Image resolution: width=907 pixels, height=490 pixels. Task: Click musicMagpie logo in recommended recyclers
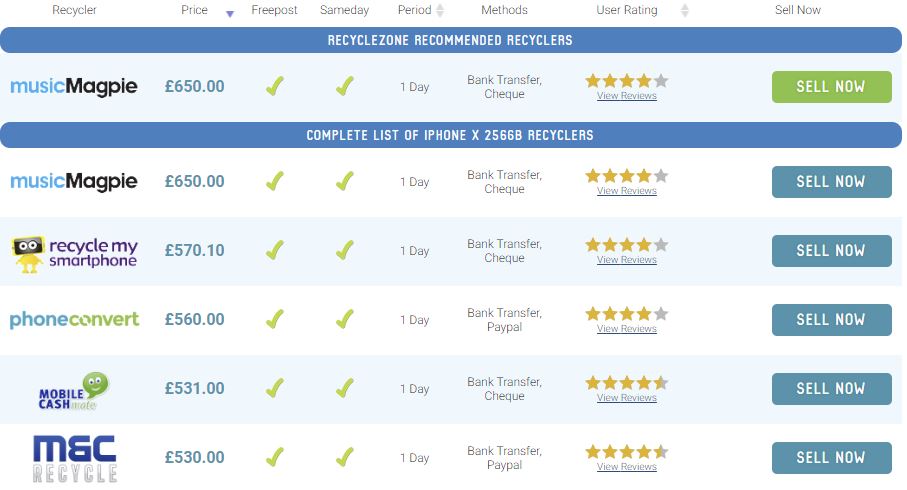point(75,87)
